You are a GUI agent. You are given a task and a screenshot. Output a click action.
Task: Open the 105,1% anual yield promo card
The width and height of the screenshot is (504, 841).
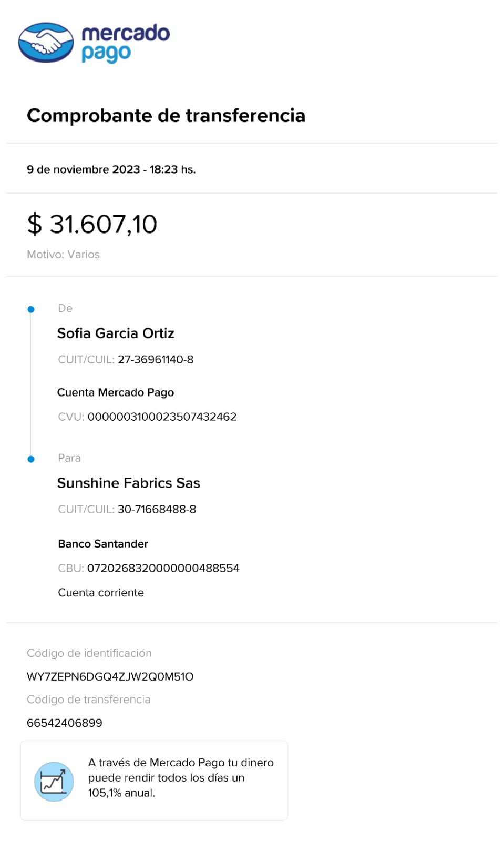(154, 781)
